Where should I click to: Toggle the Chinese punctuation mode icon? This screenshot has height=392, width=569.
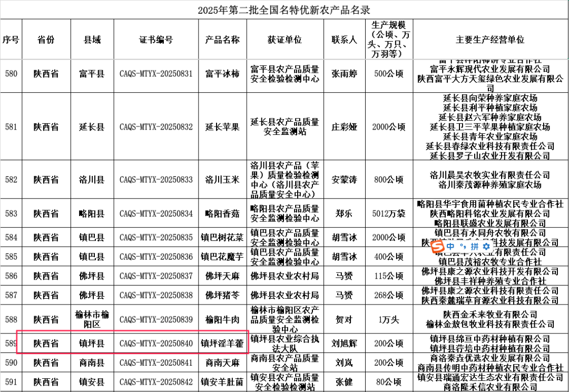coord(463,247)
